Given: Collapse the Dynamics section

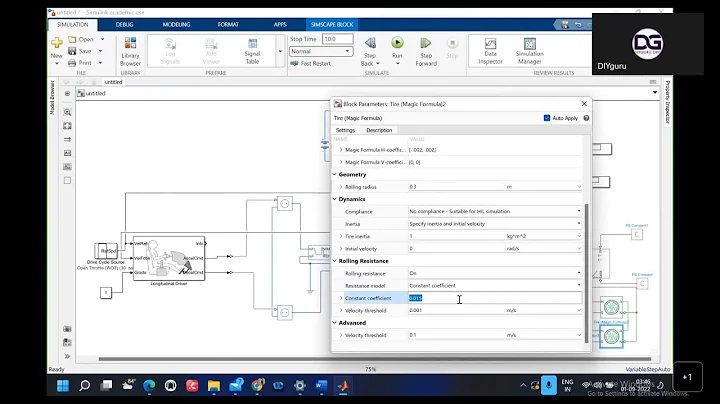Looking at the screenshot, I should tap(335, 199).
